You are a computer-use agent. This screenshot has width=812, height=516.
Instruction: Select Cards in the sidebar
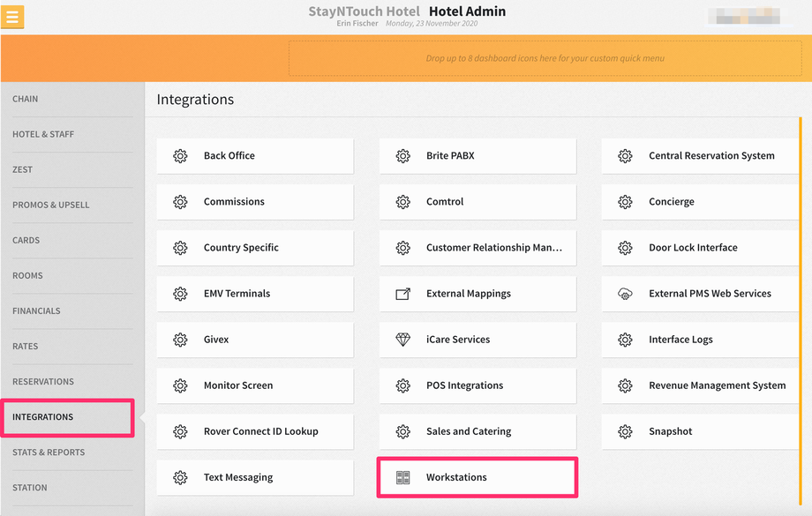point(72,241)
